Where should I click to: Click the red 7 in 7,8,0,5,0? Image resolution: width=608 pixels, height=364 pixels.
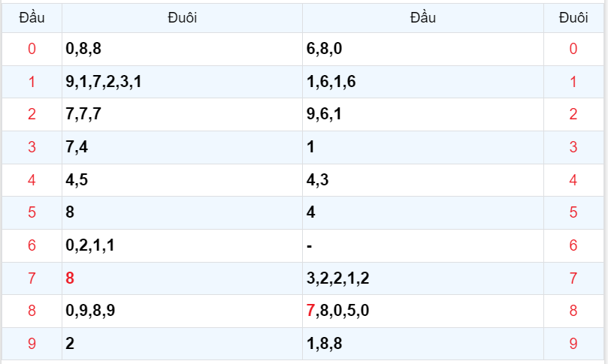pyautogui.click(x=310, y=311)
